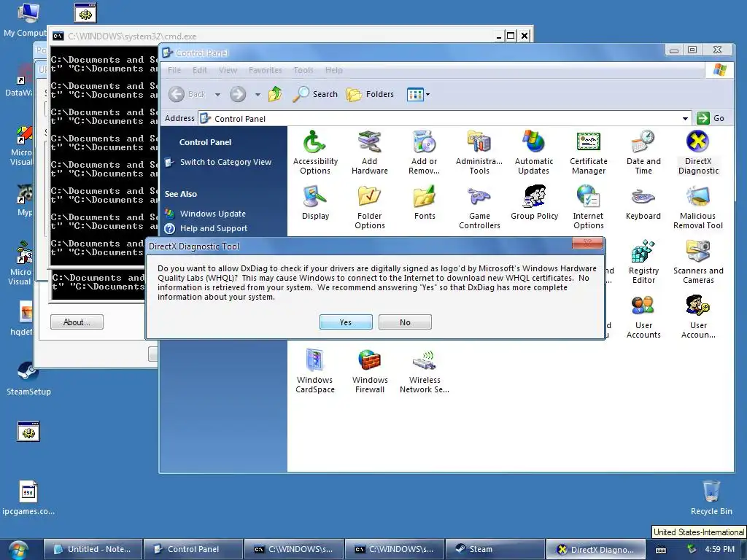Open the Tools menu
The height and width of the screenshot is (560, 747).
tap(303, 70)
